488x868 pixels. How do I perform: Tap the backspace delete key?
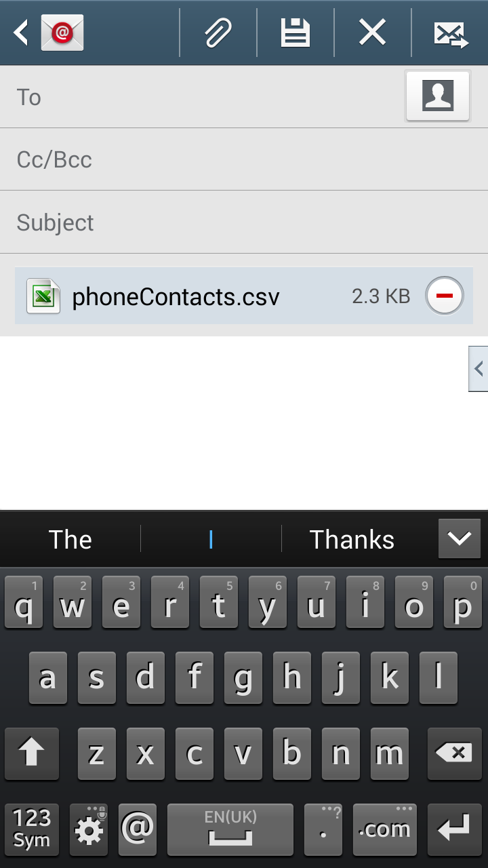point(454,753)
